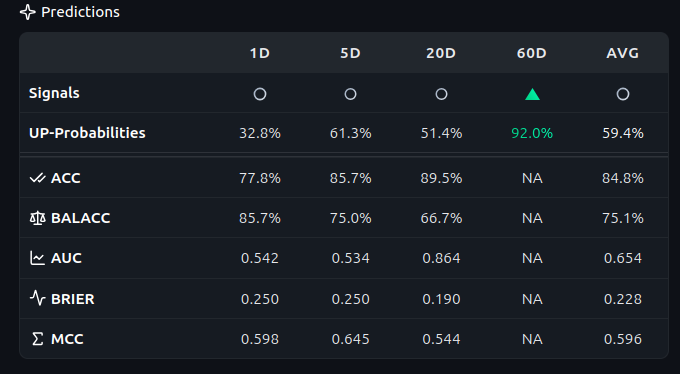Click the BALACC balance scale icon

(37, 218)
